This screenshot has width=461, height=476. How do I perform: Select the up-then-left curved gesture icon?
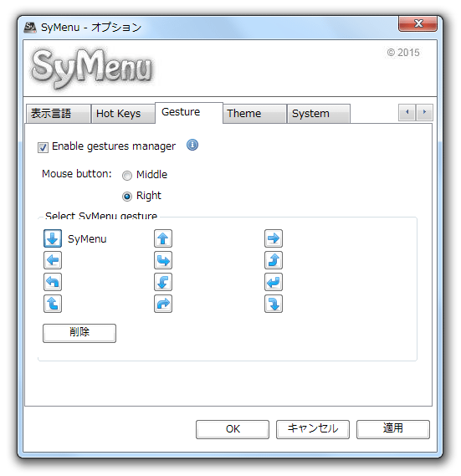point(53,282)
